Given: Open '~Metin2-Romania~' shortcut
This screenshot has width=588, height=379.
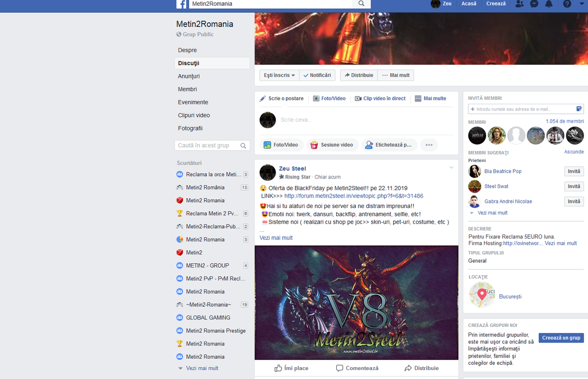Looking at the screenshot, I should click(212, 305).
